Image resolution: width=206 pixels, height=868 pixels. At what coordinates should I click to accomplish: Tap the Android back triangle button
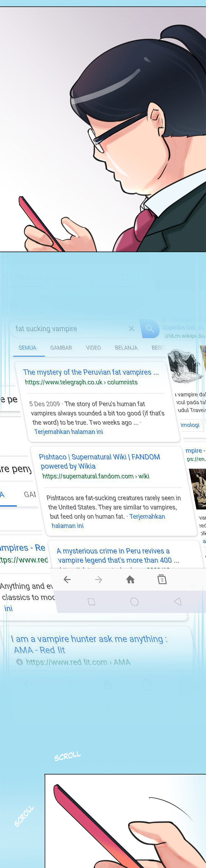tap(178, 602)
